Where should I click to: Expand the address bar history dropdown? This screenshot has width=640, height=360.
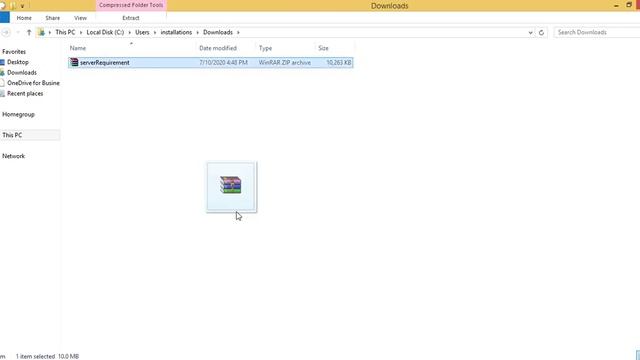530,32
